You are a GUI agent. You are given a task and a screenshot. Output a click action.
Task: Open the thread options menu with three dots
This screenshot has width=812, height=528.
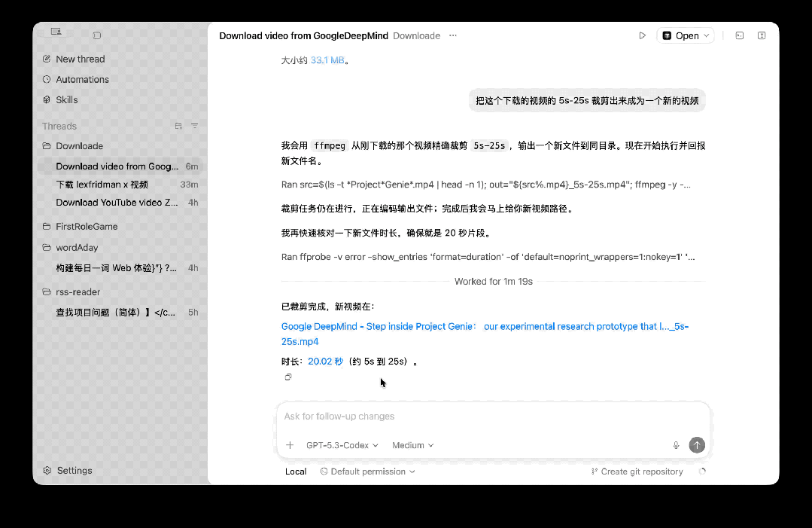click(452, 35)
